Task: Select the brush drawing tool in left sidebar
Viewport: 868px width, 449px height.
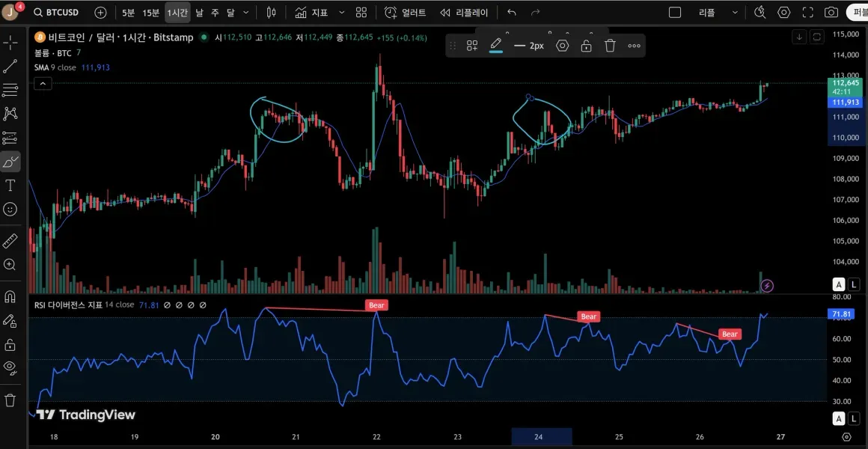Action: point(10,162)
